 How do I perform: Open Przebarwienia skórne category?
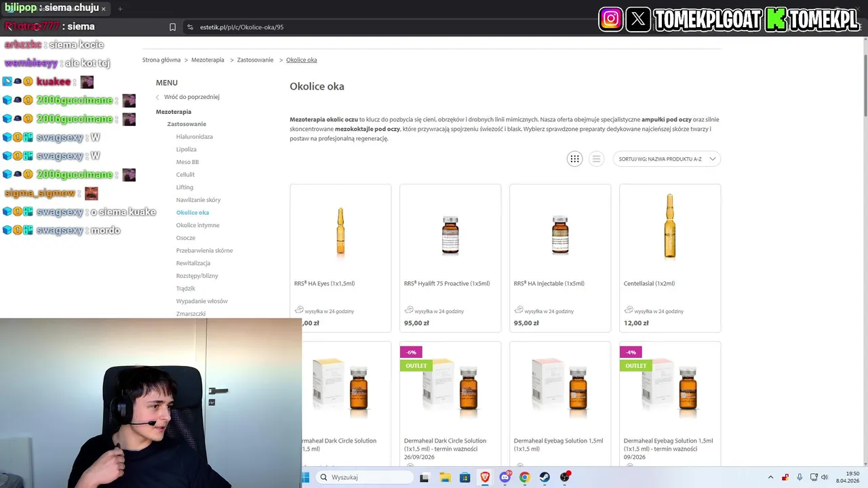click(204, 251)
